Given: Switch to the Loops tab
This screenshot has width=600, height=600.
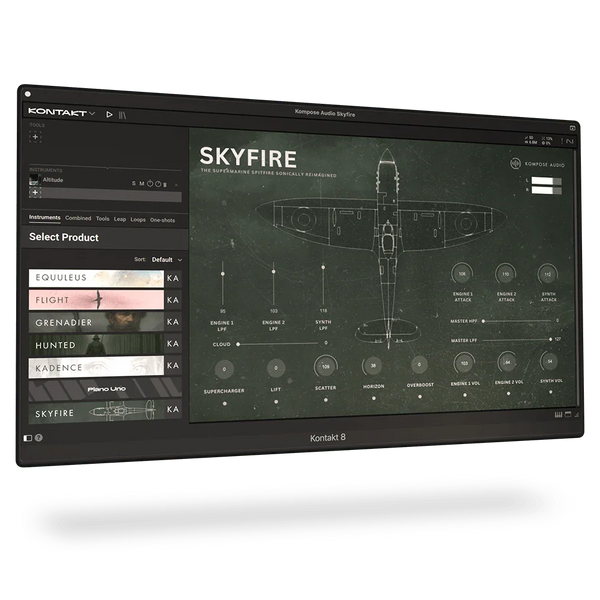Looking at the screenshot, I should coord(138,220).
